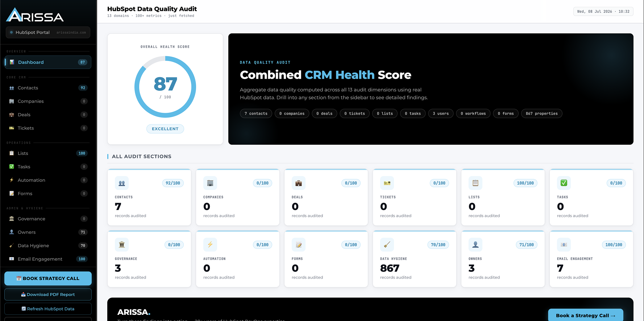Click the people icon on Contacts audit card

click(122, 183)
